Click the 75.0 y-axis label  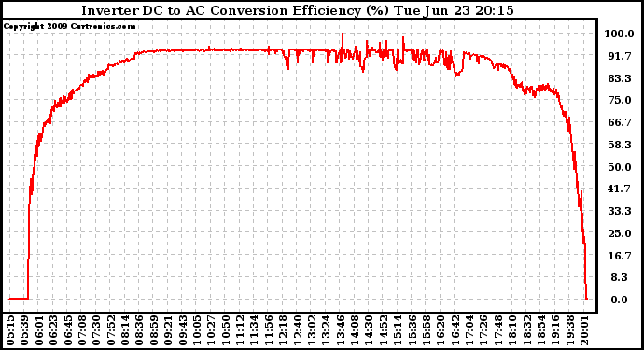(620, 100)
